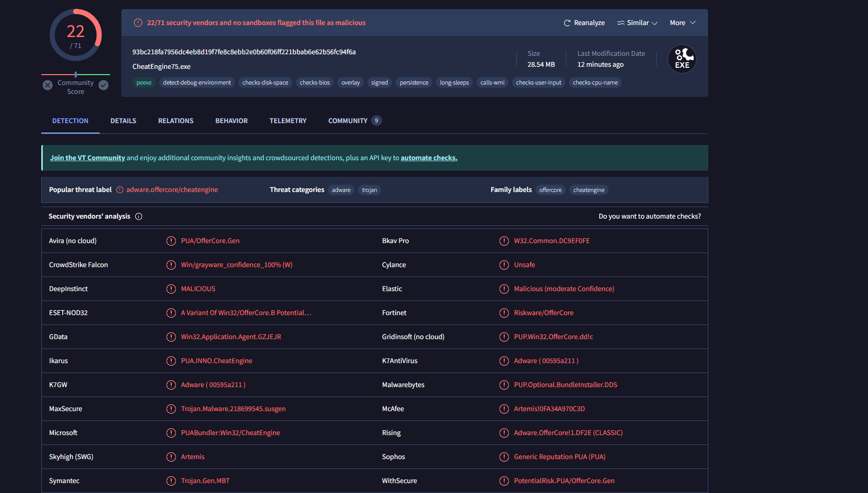Click the file hash starting with 93bc218f
The width and height of the screenshot is (868, 493).
click(244, 52)
